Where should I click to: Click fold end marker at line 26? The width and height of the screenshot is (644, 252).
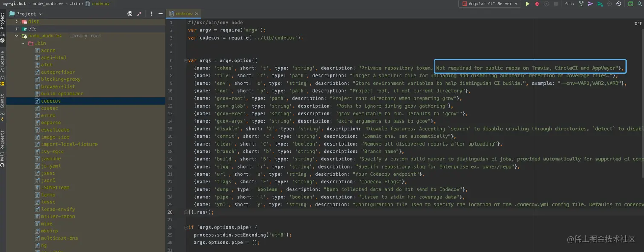pos(186,212)
